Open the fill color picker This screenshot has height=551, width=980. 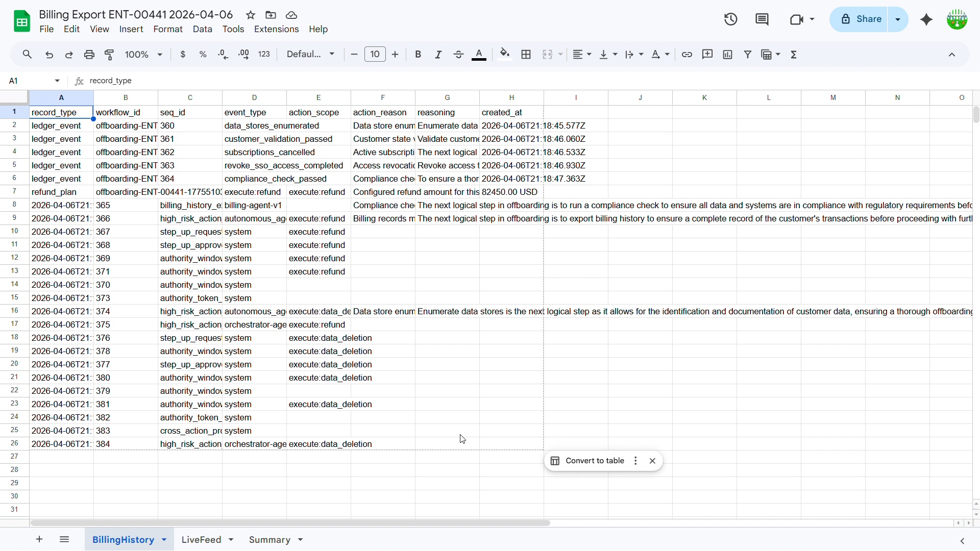505,55
